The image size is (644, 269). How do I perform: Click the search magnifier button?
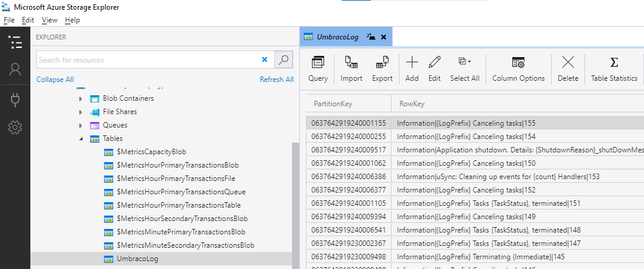pos(283,60)
